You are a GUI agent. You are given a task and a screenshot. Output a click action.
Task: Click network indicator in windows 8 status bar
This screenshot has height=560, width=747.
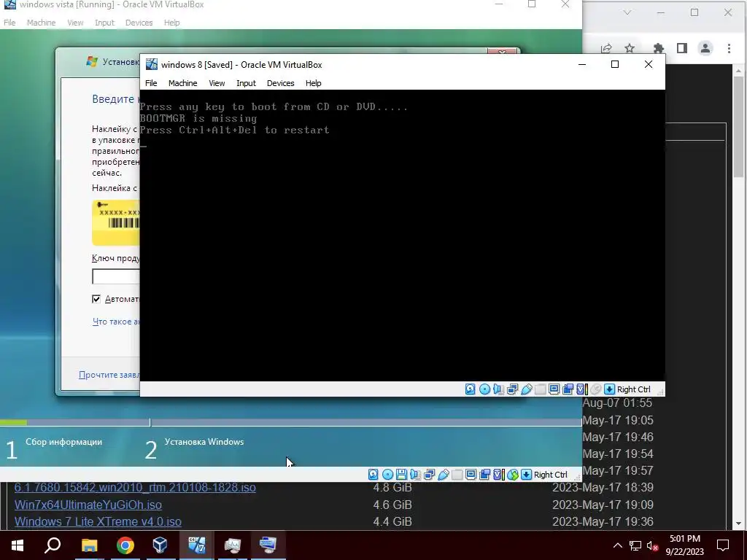coord(513,389)
